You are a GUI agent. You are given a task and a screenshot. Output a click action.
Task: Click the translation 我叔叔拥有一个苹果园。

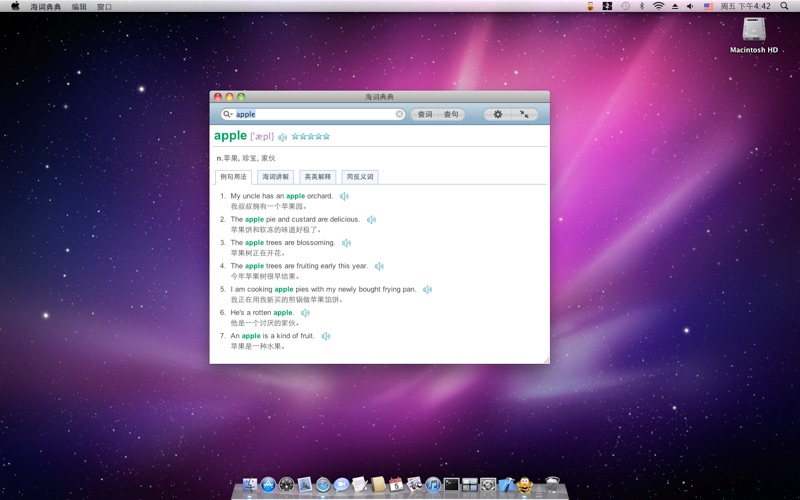[x=269, y=207]
